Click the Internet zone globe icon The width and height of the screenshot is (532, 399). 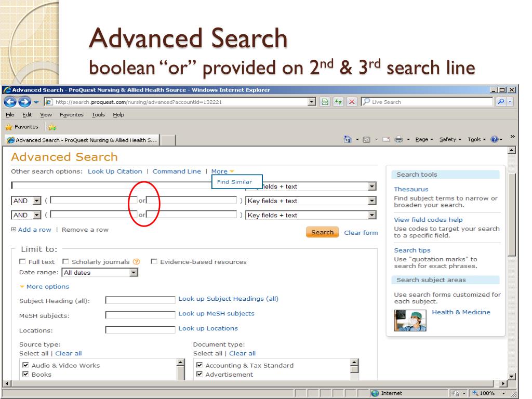[375, 393]
